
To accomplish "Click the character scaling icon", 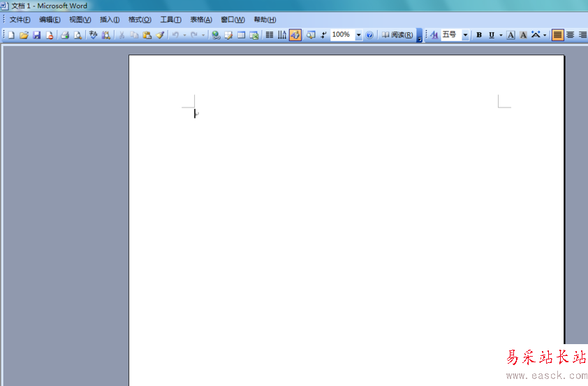I will tap(536, 35).
